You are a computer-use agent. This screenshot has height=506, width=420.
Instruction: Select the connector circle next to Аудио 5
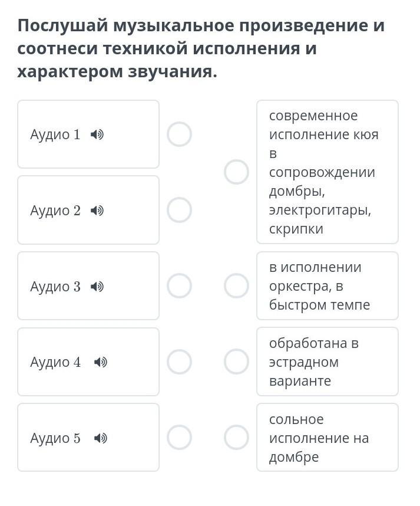click(x=179, y=438)
